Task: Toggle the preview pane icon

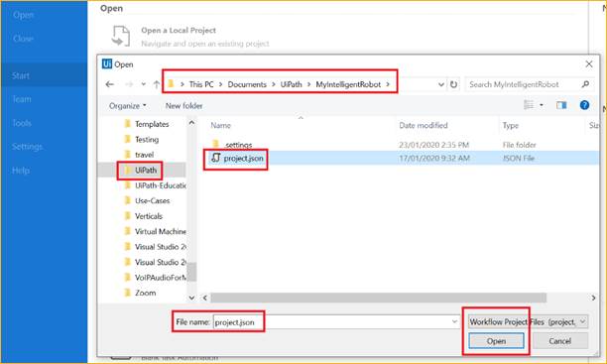Action: [x=561, y=105]
